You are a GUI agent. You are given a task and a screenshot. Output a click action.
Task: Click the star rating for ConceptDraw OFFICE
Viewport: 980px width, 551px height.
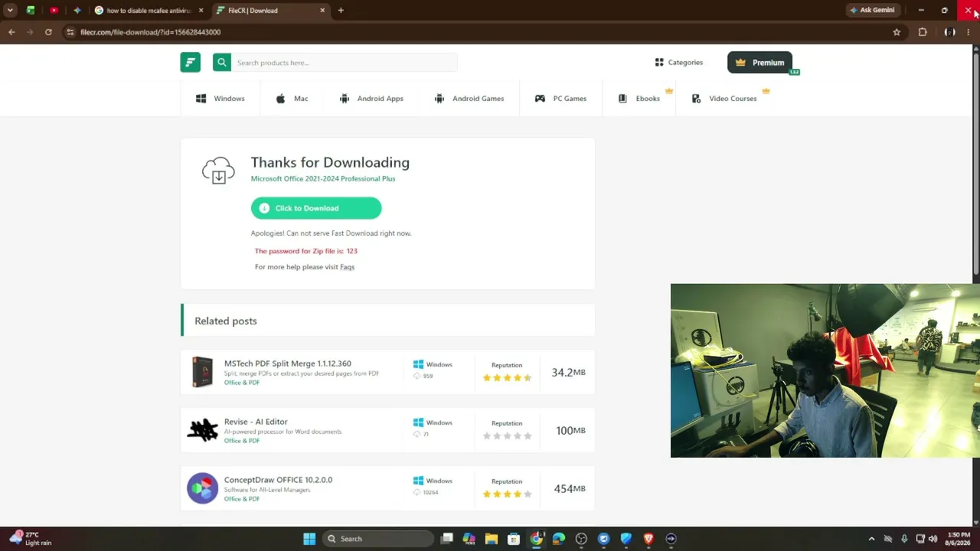[x=507, y=494]
